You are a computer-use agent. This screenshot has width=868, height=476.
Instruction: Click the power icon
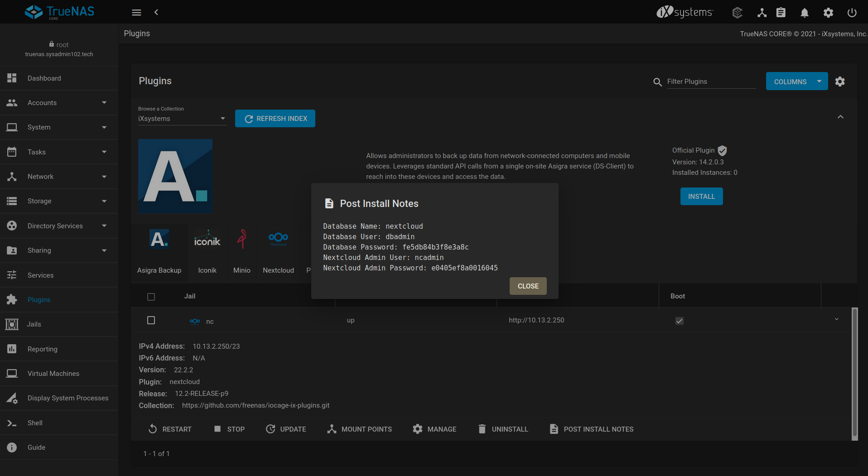pos(852,13)
